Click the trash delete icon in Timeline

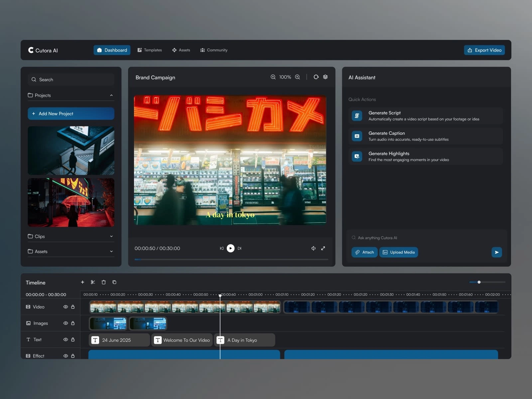pyautogui.click(x=103, y=282)
